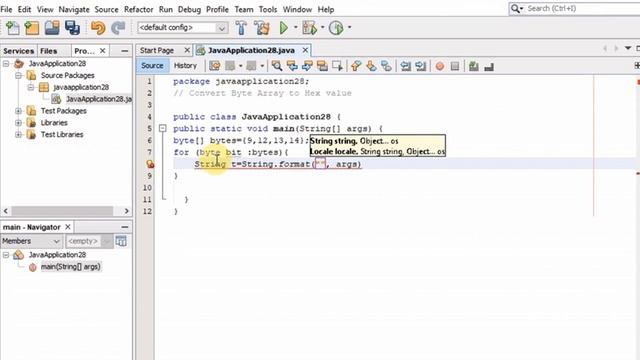
Task: Click the error lightbulb on line 8
Action: (150, 164)
